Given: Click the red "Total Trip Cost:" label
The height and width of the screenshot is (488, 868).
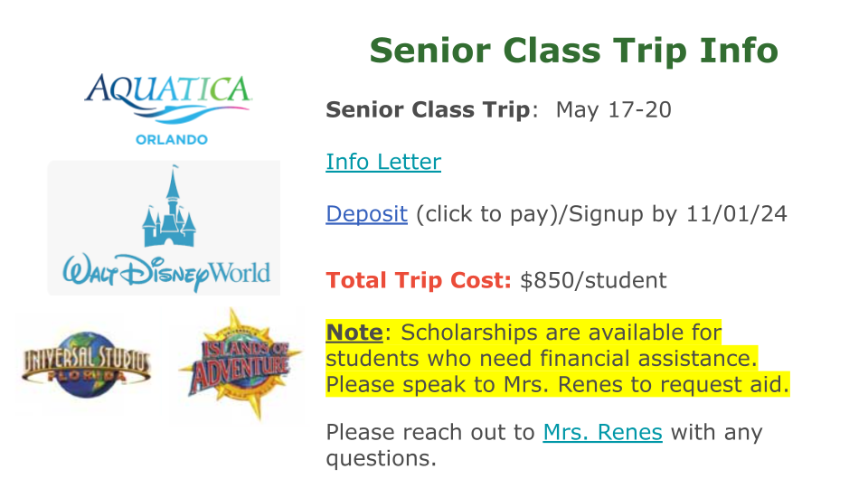Looking at the screenshot, I should coord(420,280).
